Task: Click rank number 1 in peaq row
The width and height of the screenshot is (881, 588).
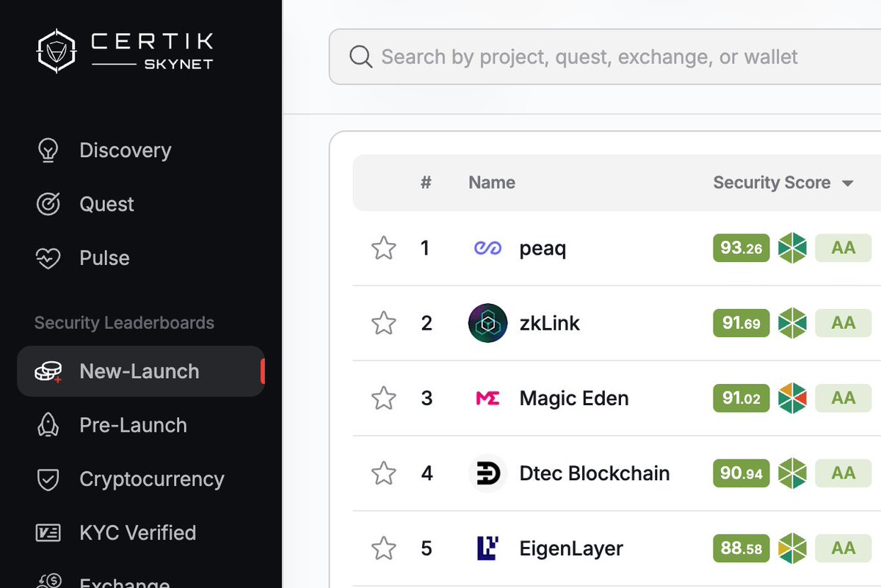Action: (x=425, y=248)
